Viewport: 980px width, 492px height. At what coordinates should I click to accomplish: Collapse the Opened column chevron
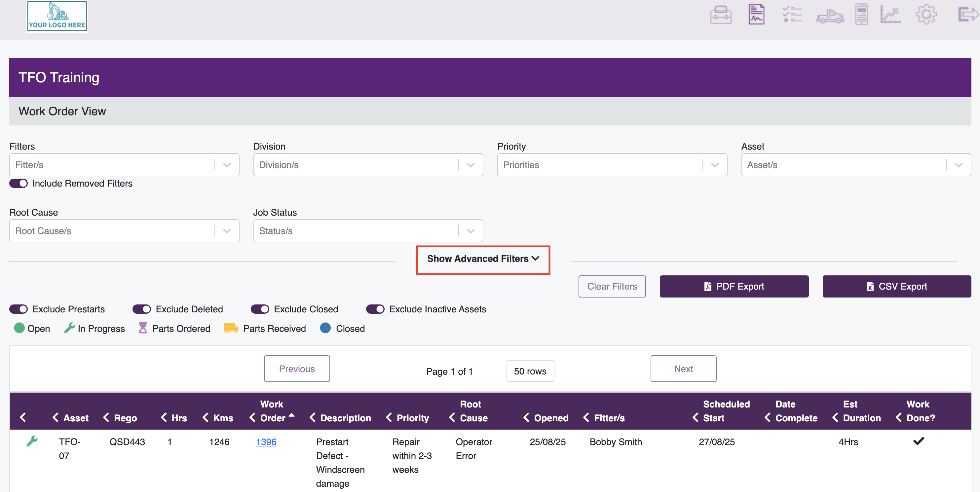(x=527, y=417)
